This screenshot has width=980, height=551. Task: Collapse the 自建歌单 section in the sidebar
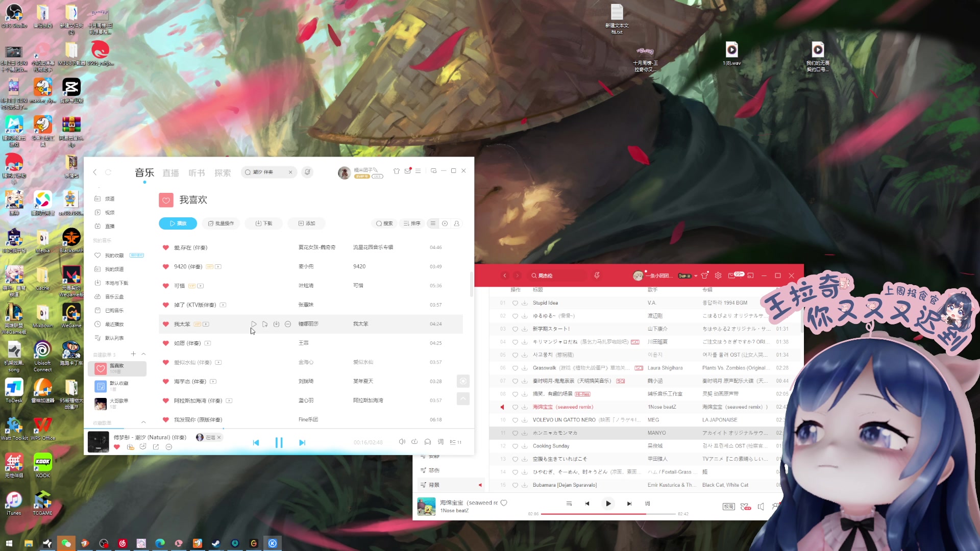tap(143, 354)
